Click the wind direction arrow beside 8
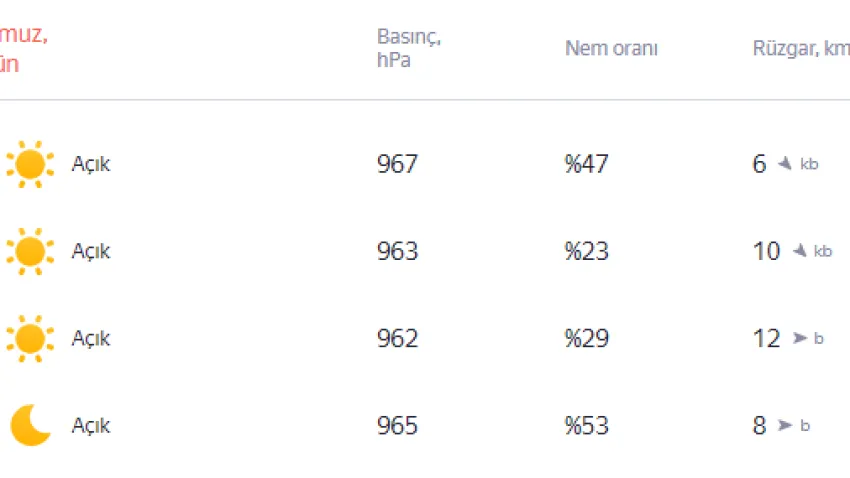The width and height of the screenshot is (850, 478). click(x=786, y=425)
